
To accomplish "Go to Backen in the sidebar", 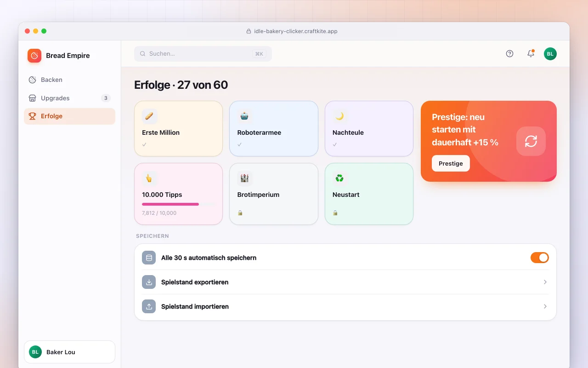I will click(69, 80).
